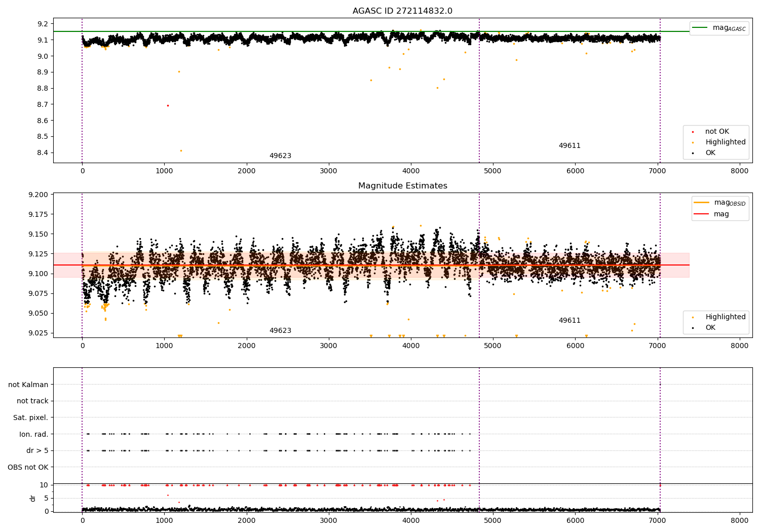Click the '9.075' y-axis tick label
Image resolution: width=760 pixels, height=532 pixels.
pos(40,294)
